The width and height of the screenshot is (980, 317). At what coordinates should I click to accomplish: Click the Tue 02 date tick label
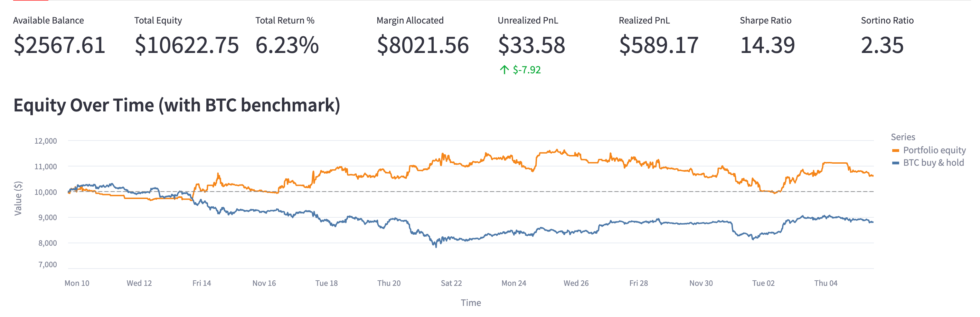pos(763,283)
